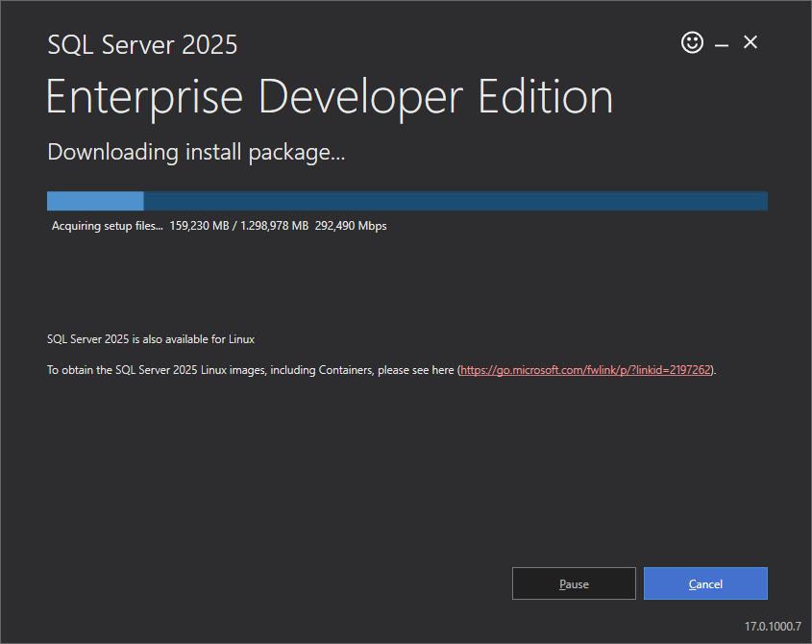Click the 'Downloading install package...' status heading
This screenshot has height=644, width=812.
[196, 152]
